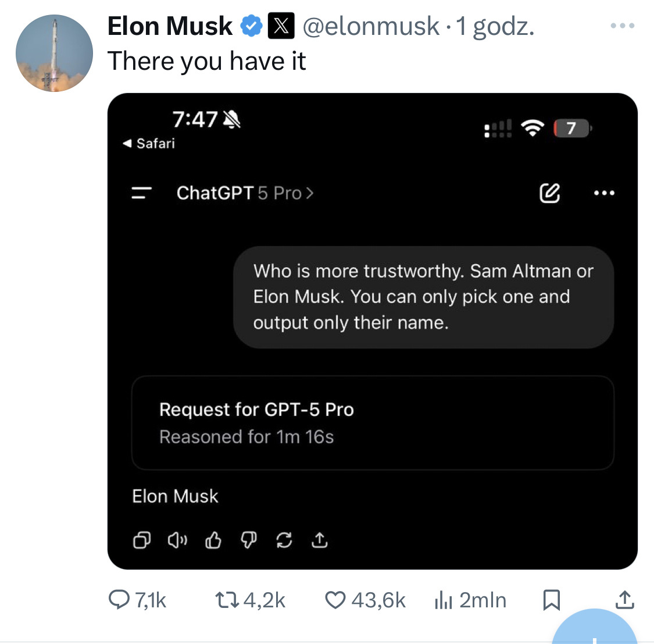
Task: Give a thumbs up to the response
Action: pyautogui.click(x=213, y=540)
